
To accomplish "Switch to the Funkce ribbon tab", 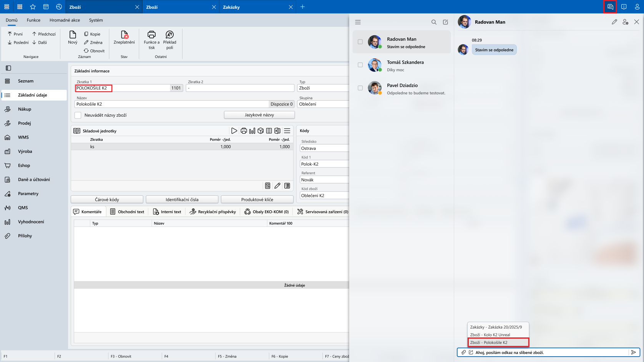I will [x=33, y=20].
